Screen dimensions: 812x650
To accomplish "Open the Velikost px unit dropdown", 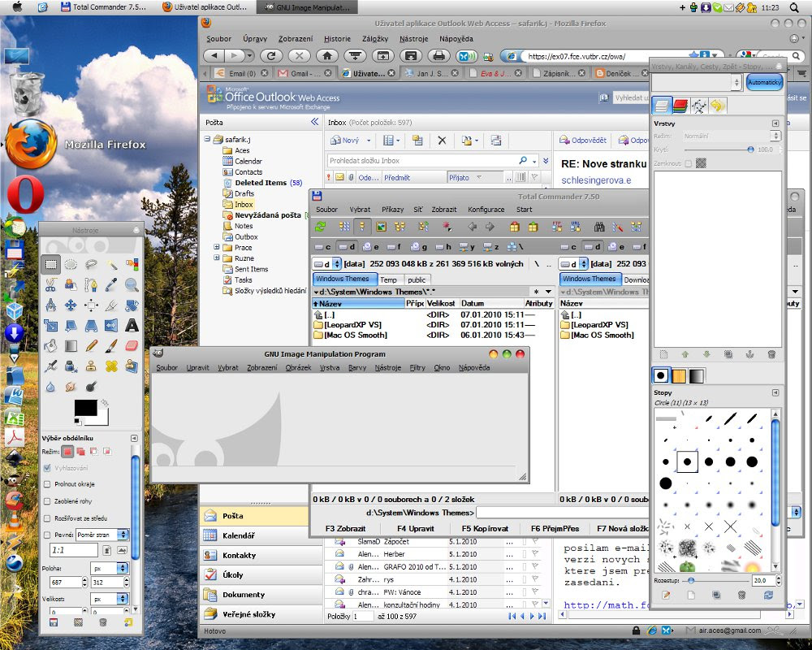I will [110, 599].
